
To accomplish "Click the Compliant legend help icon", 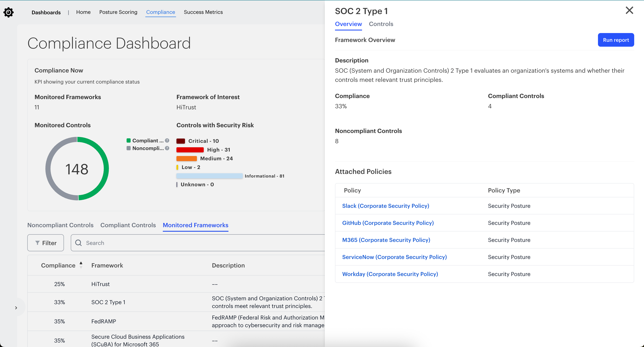I will click(167, 140).
